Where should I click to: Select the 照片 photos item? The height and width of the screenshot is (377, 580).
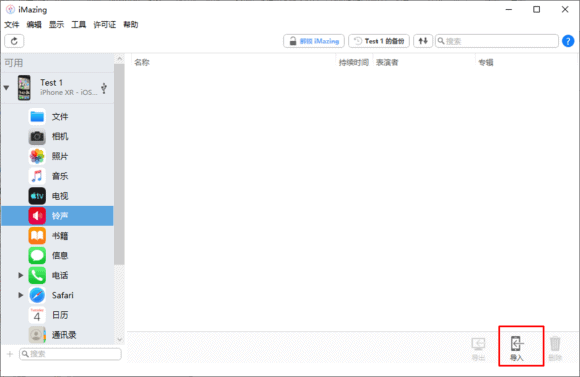click(57, 156)
